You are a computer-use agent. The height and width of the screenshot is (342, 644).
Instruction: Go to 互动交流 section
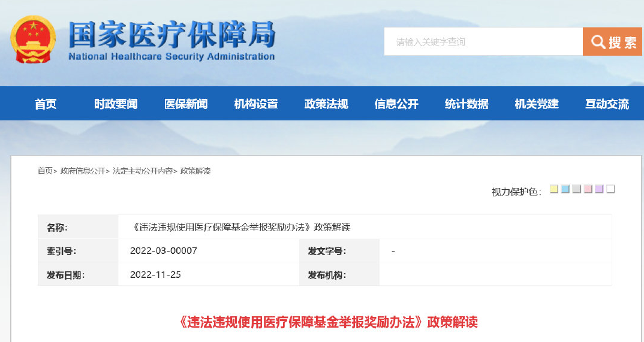607,104
